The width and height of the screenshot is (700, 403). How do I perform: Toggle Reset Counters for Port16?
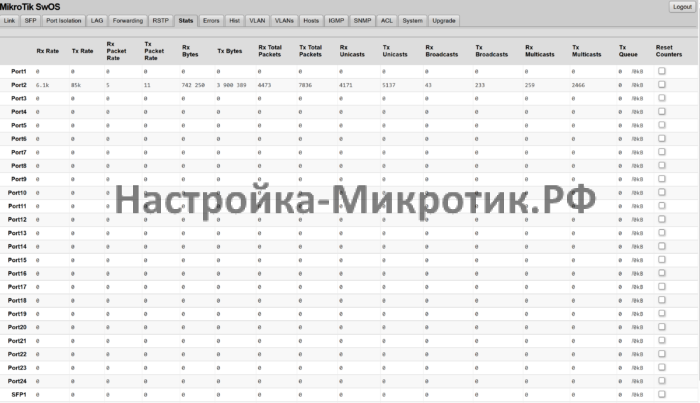662,273
